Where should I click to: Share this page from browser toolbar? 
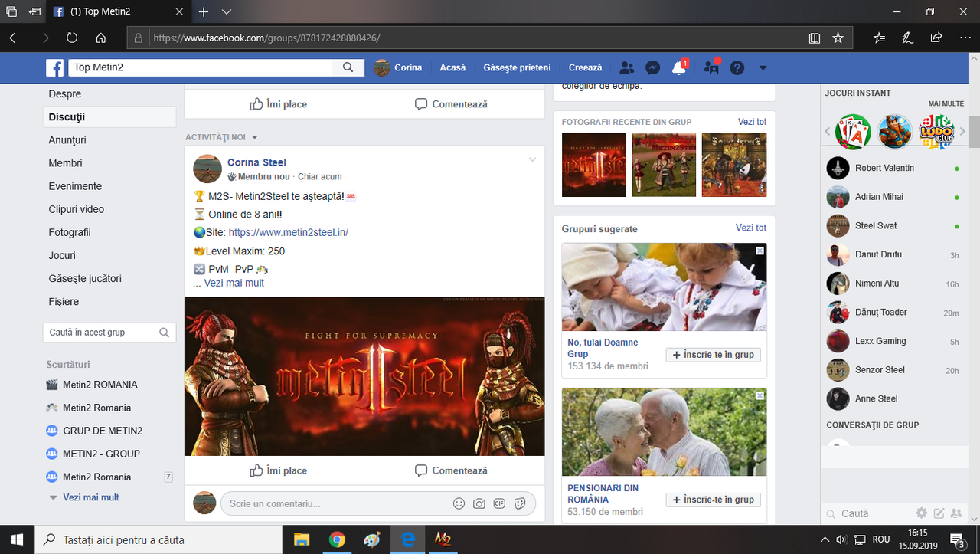(x=936, y=38)
